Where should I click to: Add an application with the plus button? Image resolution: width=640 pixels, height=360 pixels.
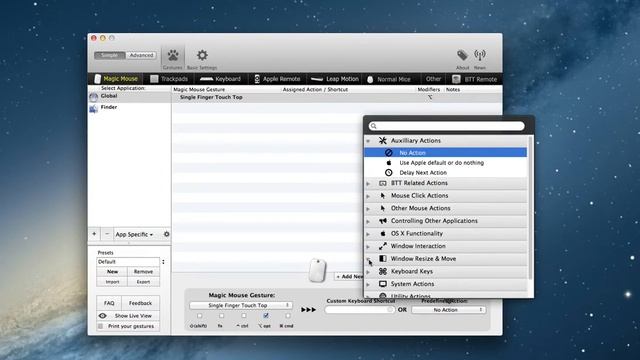pyautogui.click(x=94, y=234)
